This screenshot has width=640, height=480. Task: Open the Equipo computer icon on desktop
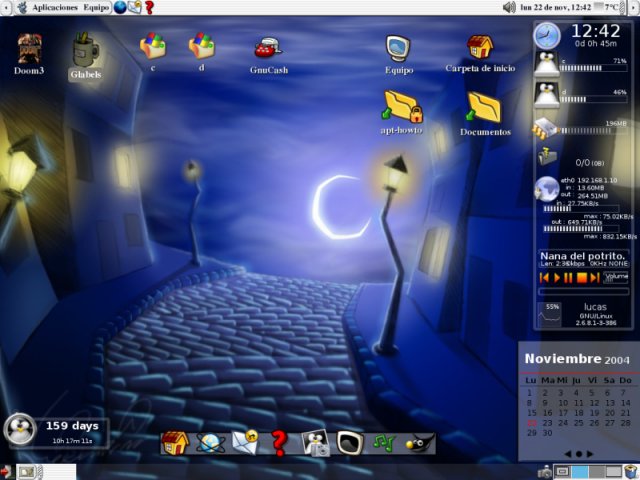tap(398, 48)
